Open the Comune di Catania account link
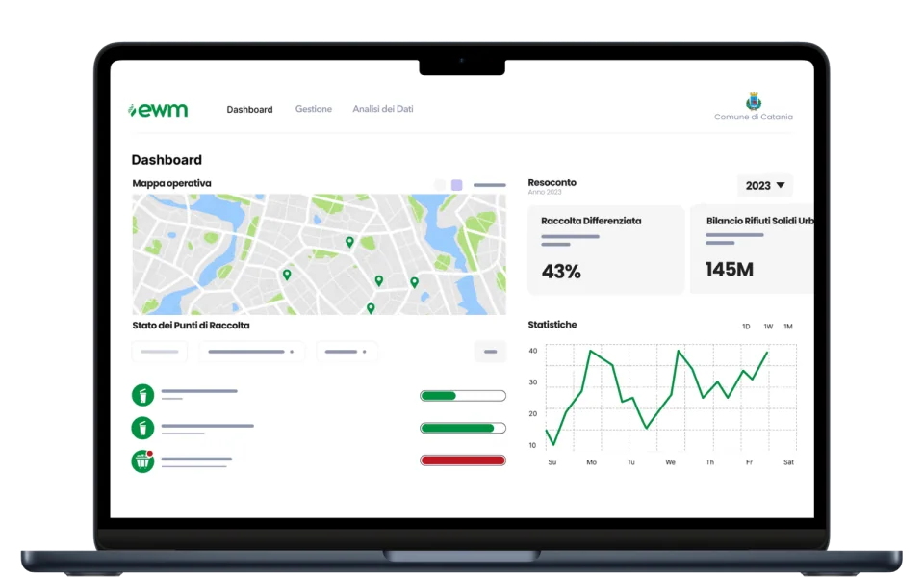The width and height of the screenshot is (924, 578). point(753,117)
